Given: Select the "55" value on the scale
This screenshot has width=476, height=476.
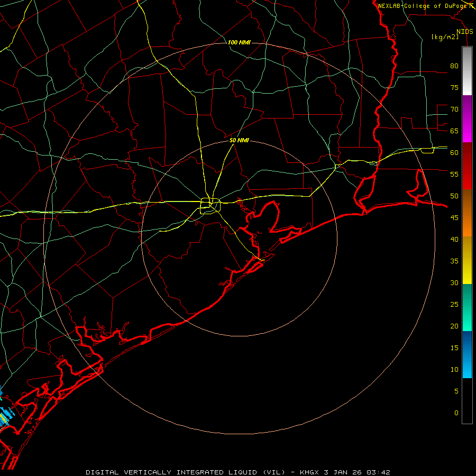Looking at the screenshot, I should coord(454,174).
